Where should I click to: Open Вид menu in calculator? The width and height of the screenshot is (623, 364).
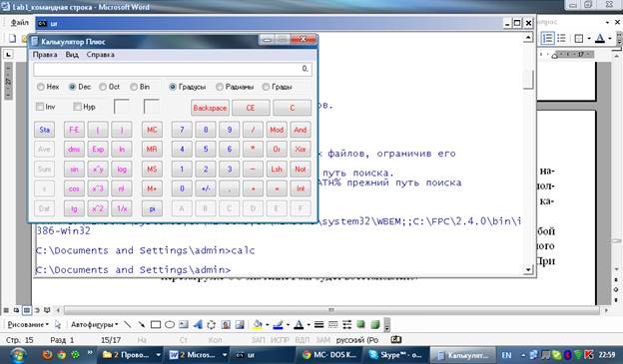coord(72,55)
